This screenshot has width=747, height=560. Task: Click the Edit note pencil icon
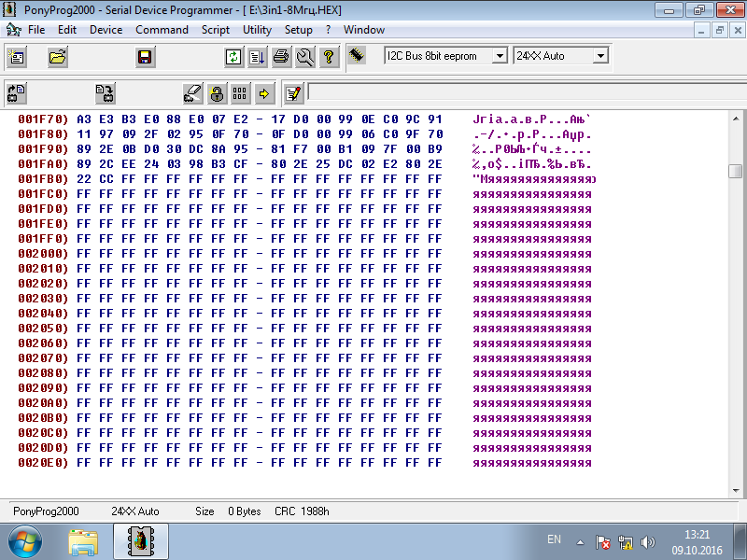[293, 93]
